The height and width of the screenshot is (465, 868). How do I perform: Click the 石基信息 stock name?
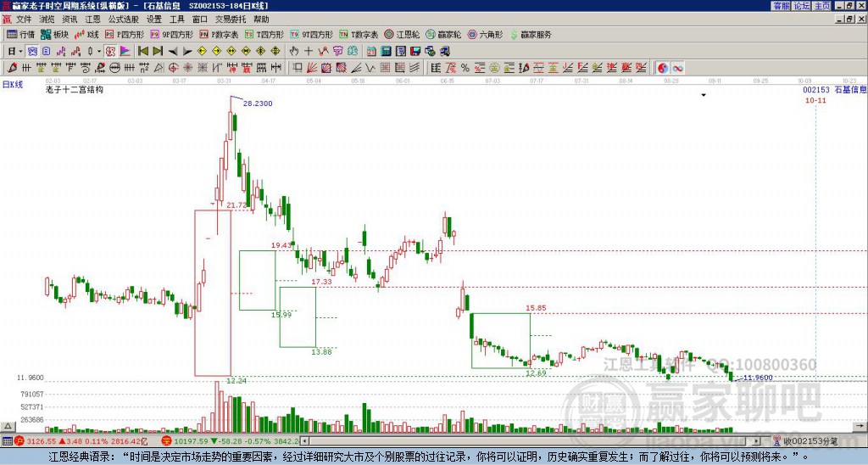click(851, 90)
